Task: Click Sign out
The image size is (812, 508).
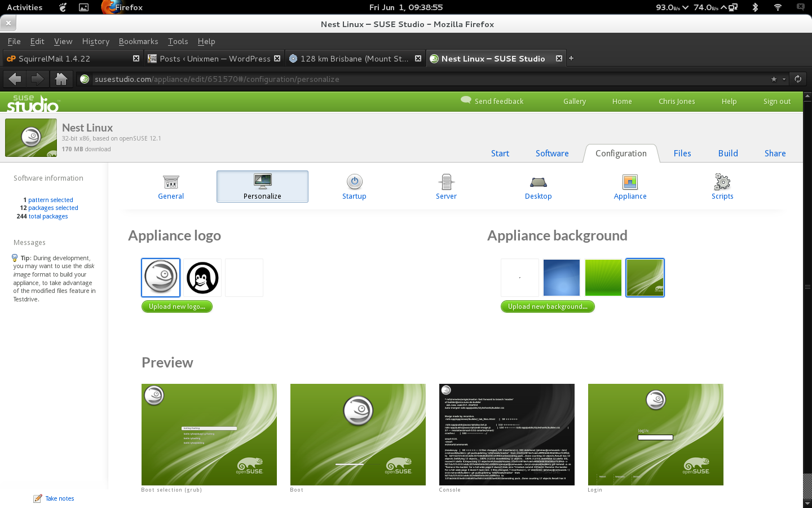Action: coord(777,102)
